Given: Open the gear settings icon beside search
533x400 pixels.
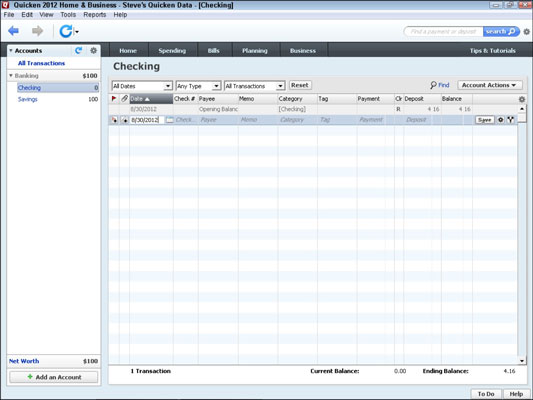Looking at the screenshot, I should click(526, 32).
